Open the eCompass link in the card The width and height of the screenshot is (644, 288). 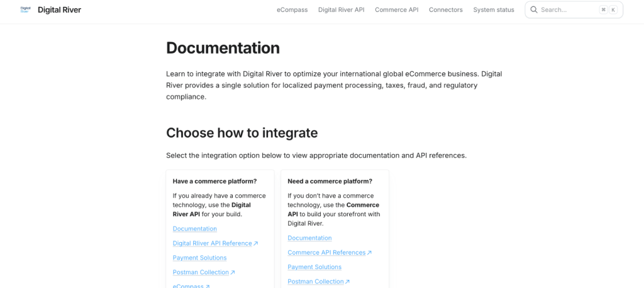point(191,286)
